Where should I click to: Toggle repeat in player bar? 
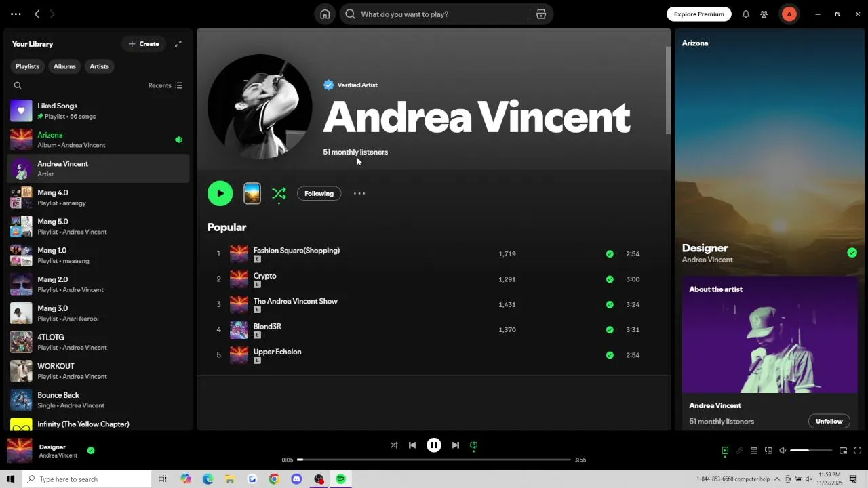tap(474, 445)
